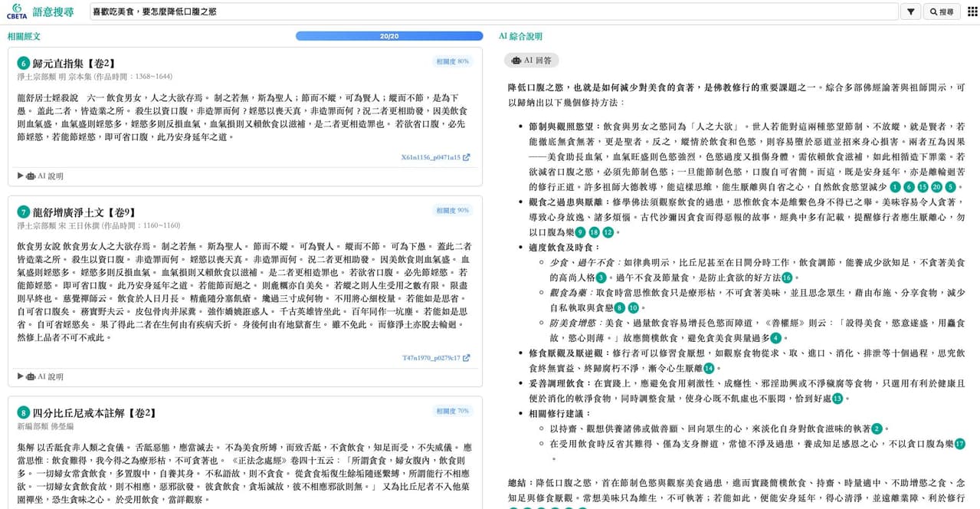Click citation badge 18 in the AI answer
The height and width of the screenshot is (509, 980).
pyautogui.click(x=594, y=232)
